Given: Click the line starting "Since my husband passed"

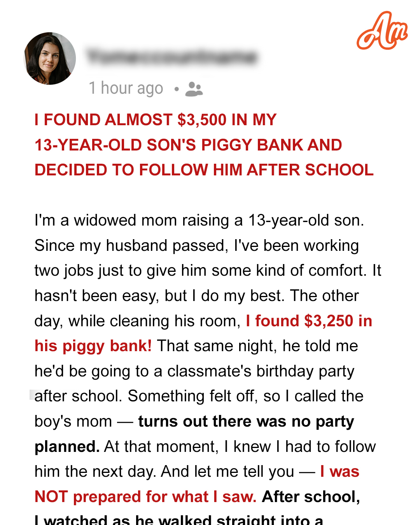Looking at the screenshot, I should (x=196, y=246).
